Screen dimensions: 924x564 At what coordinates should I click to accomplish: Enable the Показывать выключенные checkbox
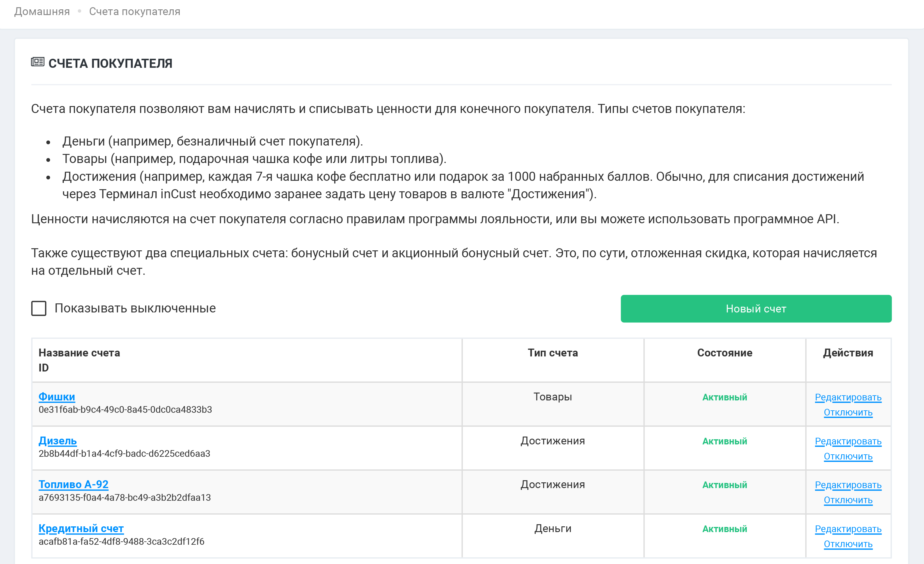pos(39,308)
